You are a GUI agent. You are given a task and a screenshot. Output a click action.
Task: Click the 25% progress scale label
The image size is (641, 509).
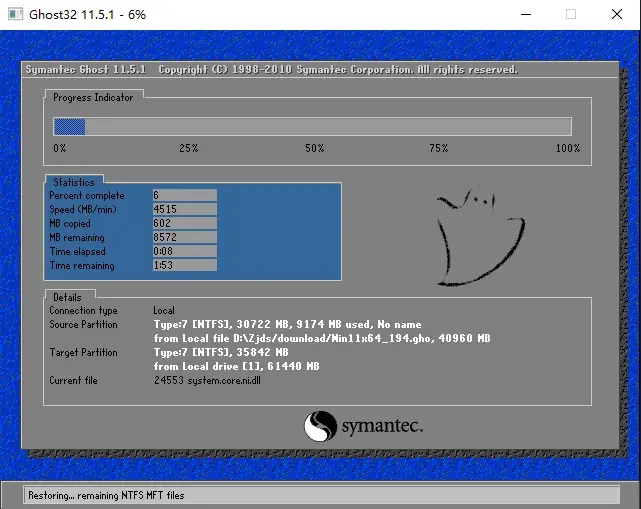(188, 148)
